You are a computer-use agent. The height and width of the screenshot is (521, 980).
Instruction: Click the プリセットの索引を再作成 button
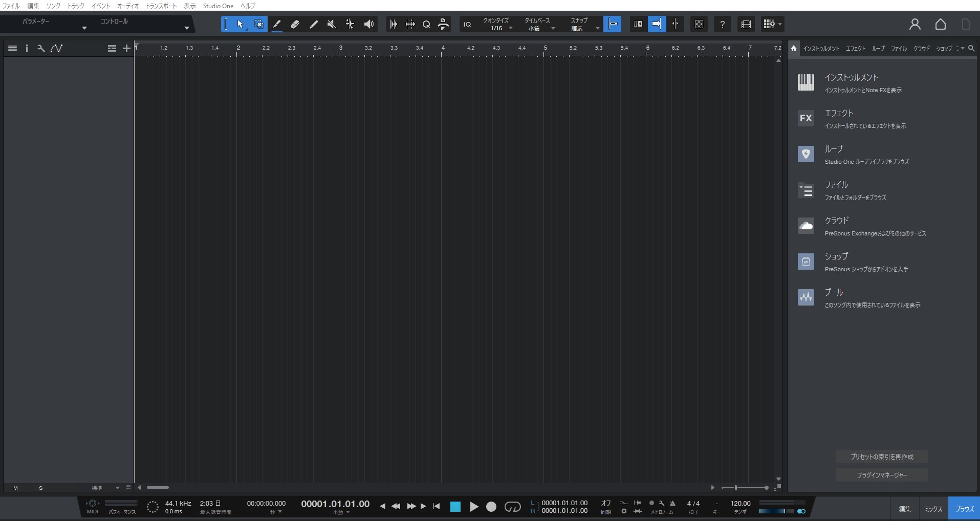pos(882,457)
